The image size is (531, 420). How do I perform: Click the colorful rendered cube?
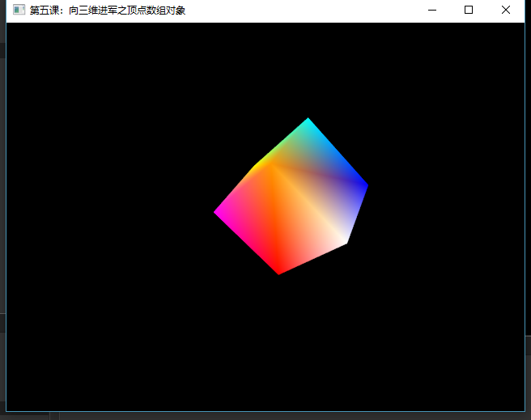291,197
